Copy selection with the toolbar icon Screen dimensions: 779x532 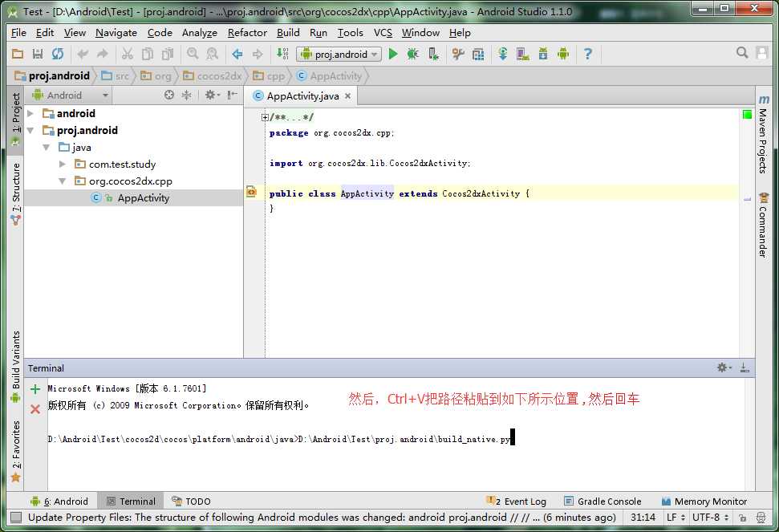pos(148,54)
